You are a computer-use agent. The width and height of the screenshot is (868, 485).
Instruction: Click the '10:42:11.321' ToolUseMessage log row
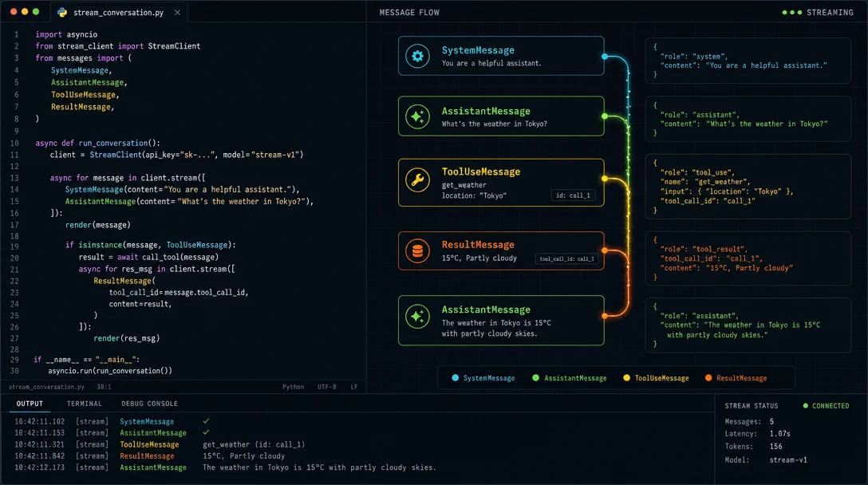pyautogui.click(x=160, y=444)
